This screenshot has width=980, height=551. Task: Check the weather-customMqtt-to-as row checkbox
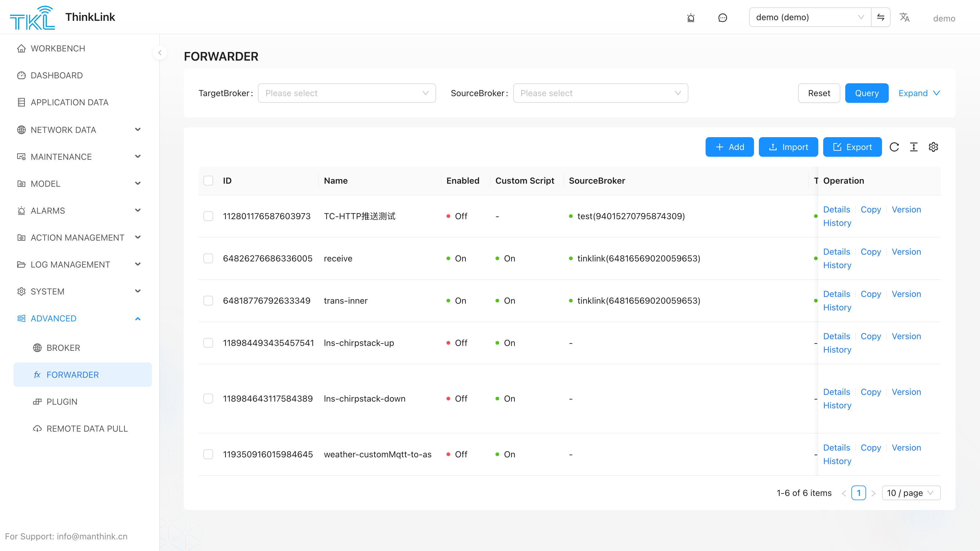tap(208, 454)
